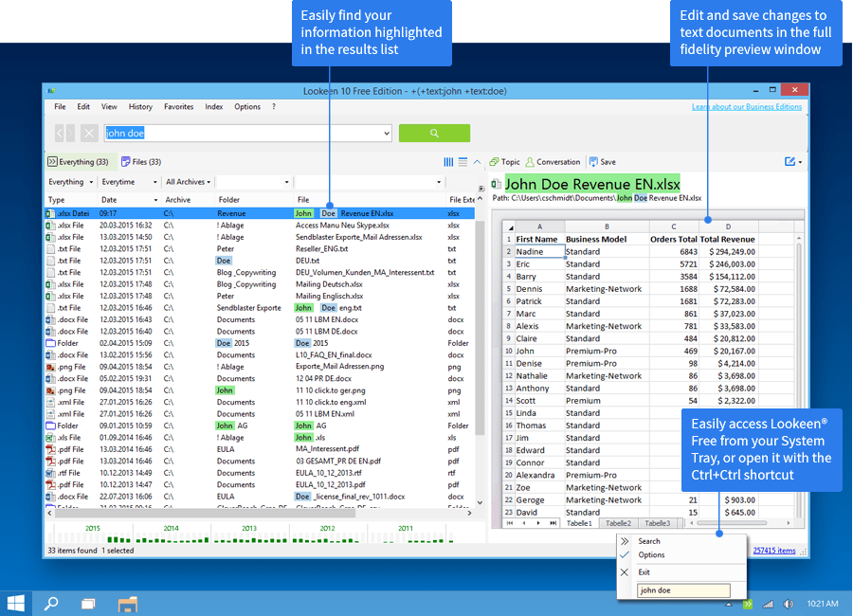Select the Tabelle2 sheet tab
The height and width of the screenshot is (616, 853).
click(618, 523)
